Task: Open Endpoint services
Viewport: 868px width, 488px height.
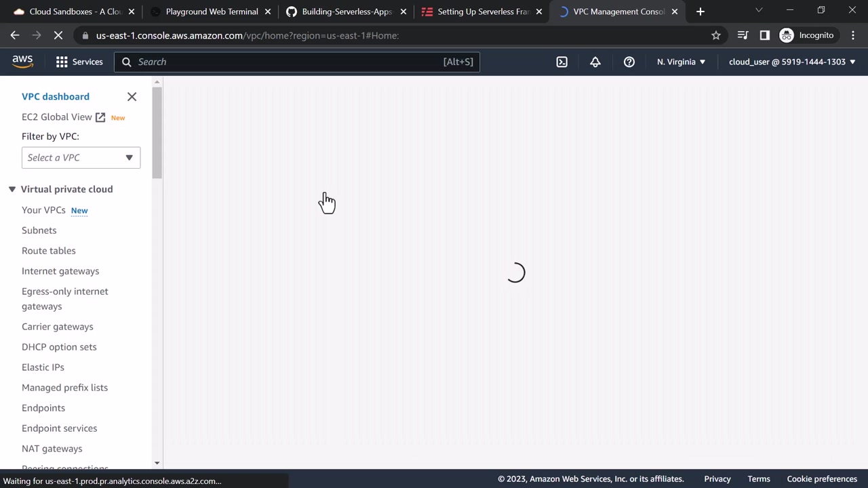Action: click(60, 428)
